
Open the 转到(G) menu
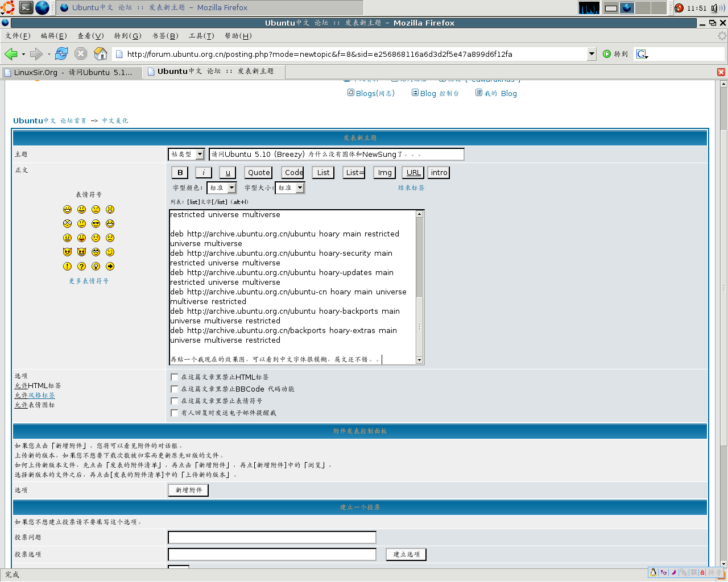[x=127, y=36]
